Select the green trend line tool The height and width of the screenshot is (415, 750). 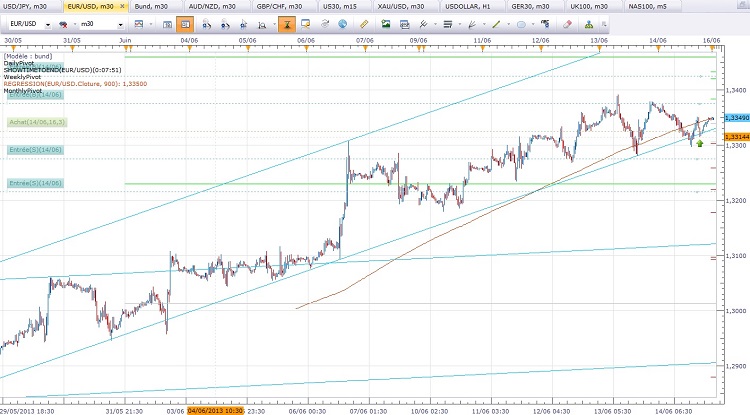point(496,24)
